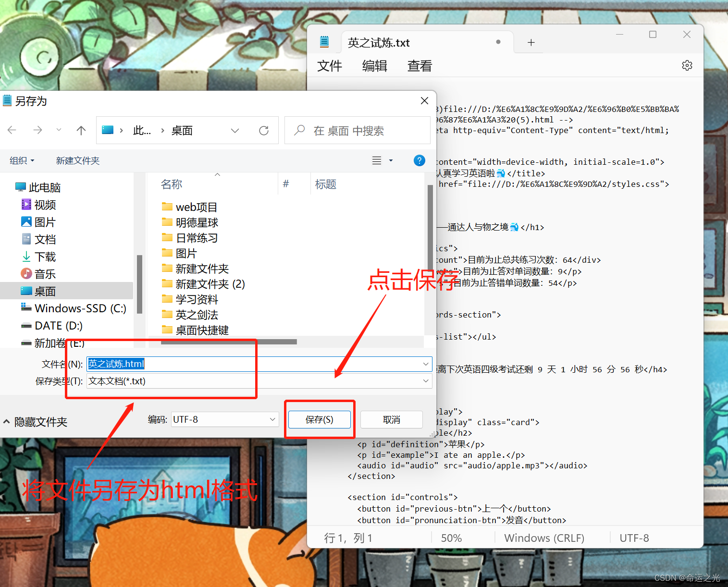Click the 取消 button
Screen dimensions: 728x587
392,419
